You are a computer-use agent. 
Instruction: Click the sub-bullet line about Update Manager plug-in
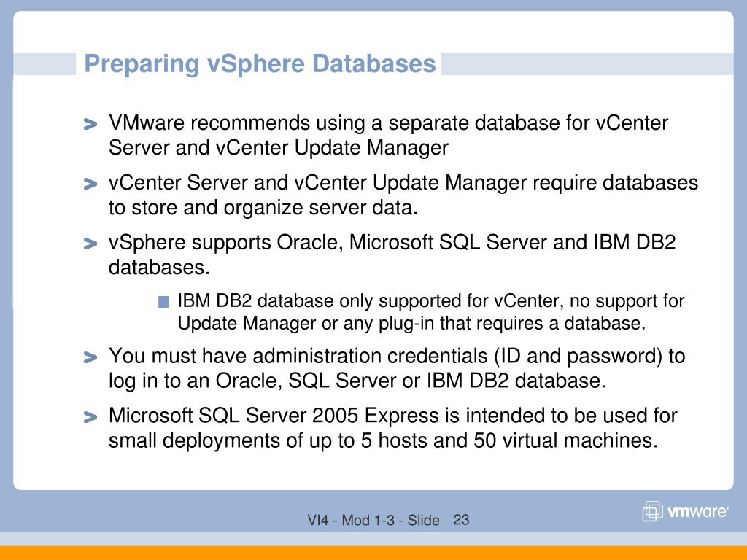tap(411, 323)
